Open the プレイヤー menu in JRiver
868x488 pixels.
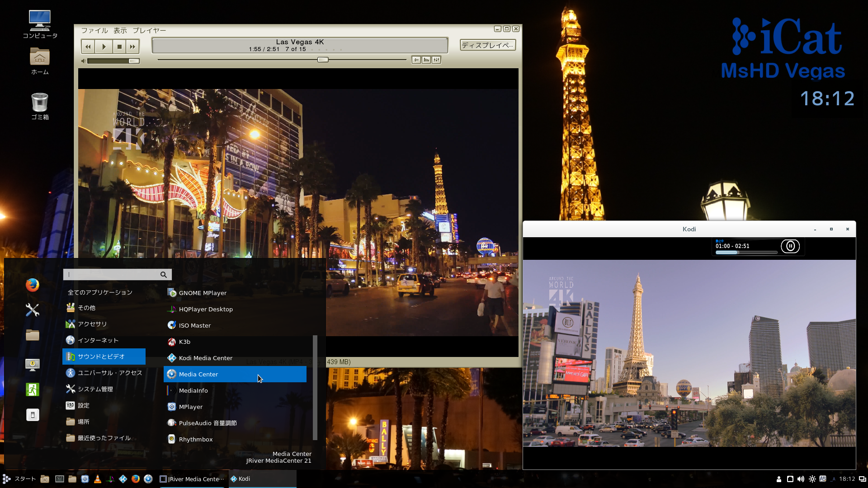pyautogui.click(x=149, y=30)
